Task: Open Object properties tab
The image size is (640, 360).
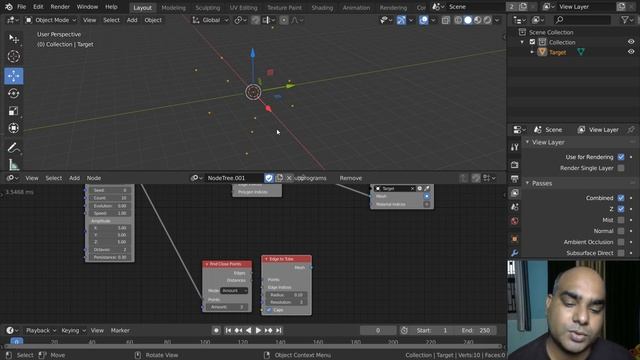Action: pos(514,238)
